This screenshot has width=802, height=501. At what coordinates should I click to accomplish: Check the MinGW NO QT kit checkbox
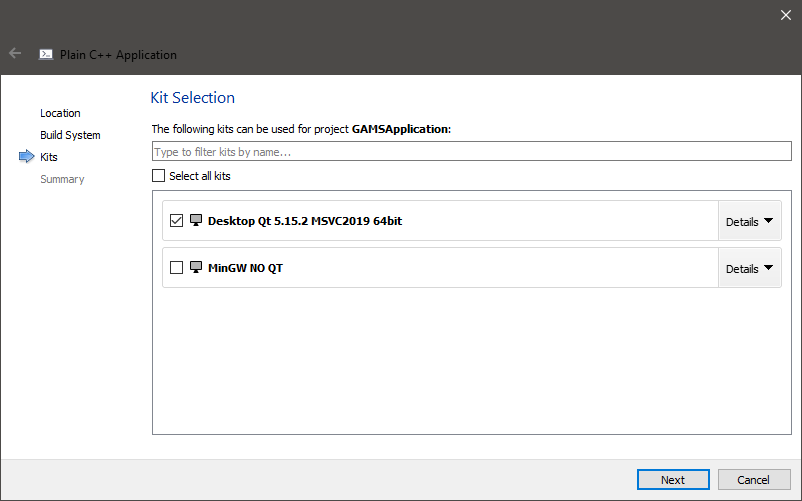(x=177, y=268)
